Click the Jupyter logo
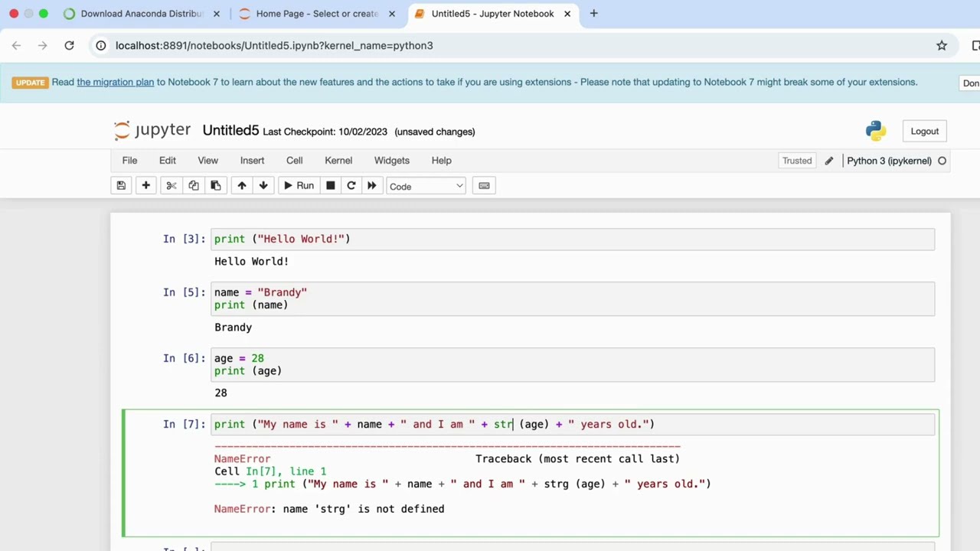The image size is (980, 551). tap(152, 130)
